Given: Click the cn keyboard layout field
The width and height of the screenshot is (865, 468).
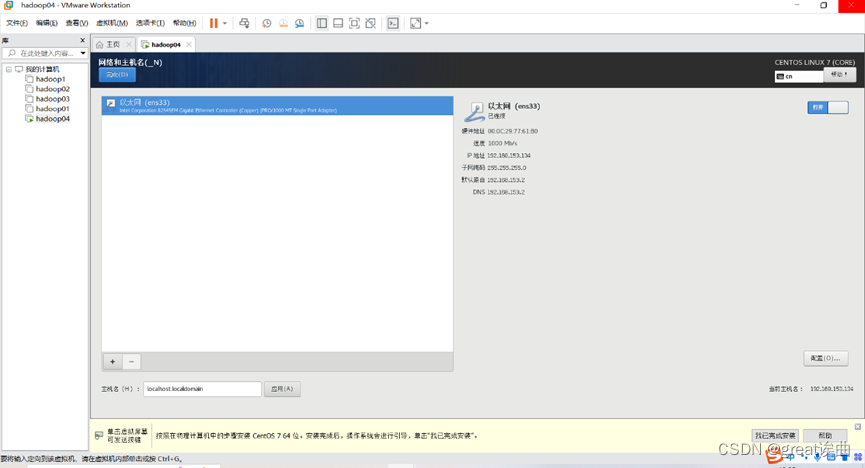Looking at the screenshot, I should click(799, 76).
